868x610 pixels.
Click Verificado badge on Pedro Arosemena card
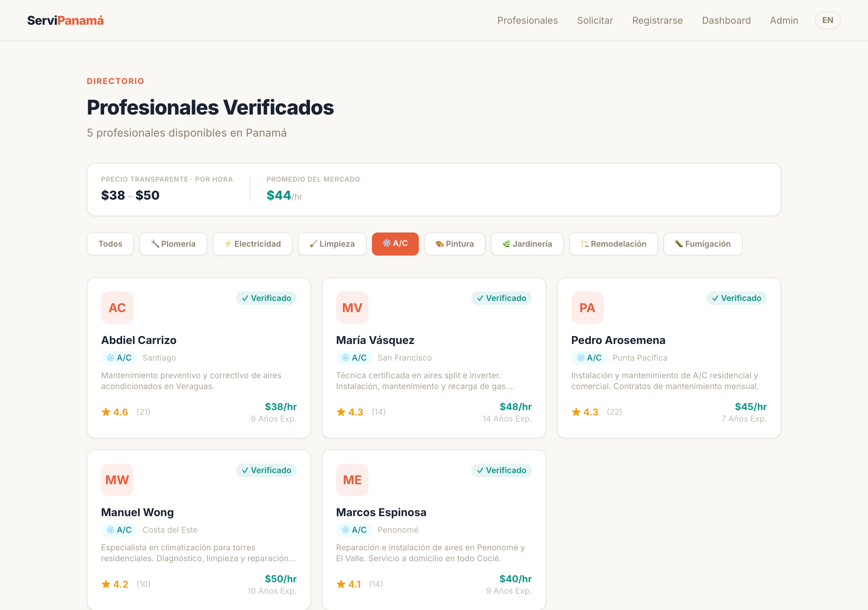pyautogui.click(x=736, y=298)
